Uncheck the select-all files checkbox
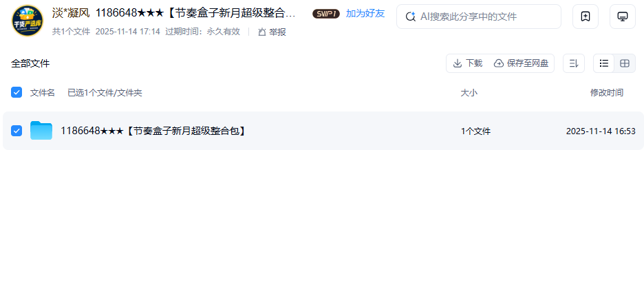 17,92
